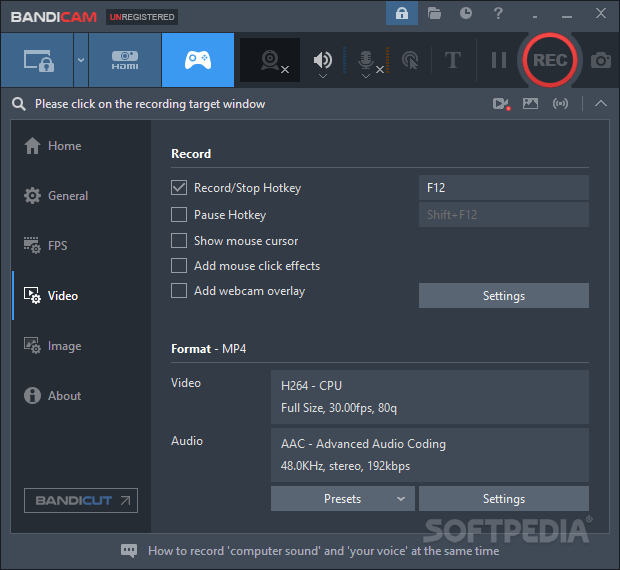Open the Presets dropdown

pos(342,498)
